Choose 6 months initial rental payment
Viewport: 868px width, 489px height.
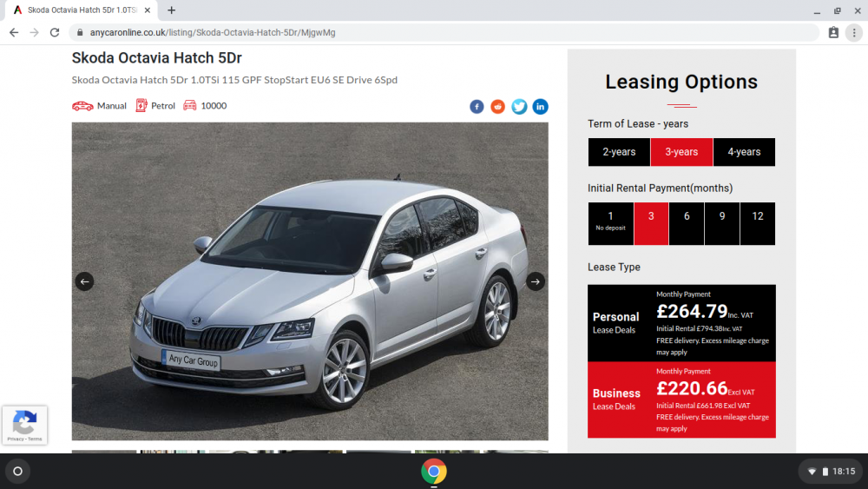(687, 224)
